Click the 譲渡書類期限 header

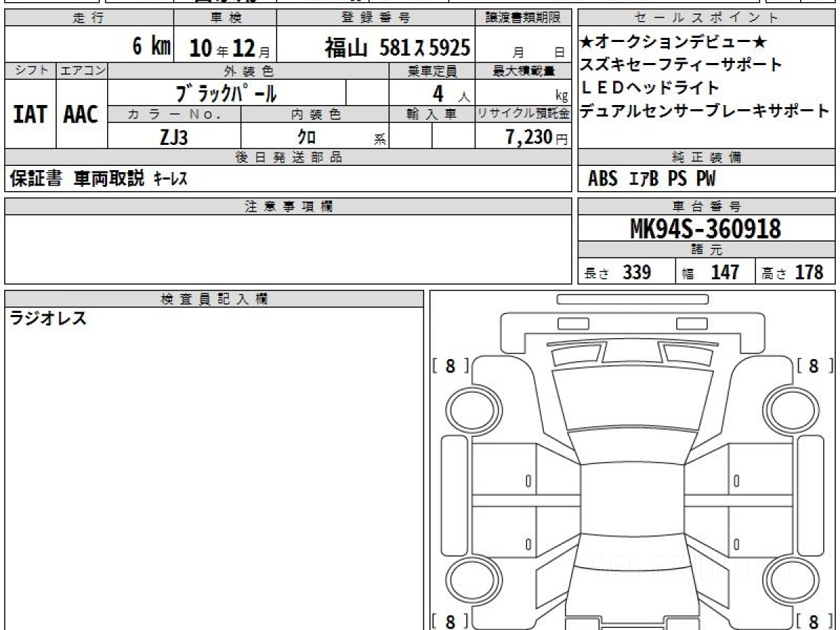coord(524,18)
